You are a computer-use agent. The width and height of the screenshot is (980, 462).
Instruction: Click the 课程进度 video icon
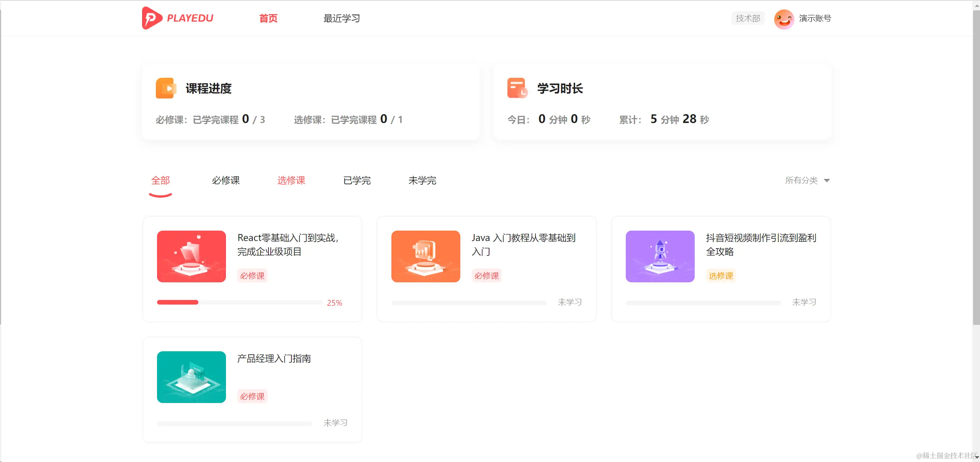165,88
